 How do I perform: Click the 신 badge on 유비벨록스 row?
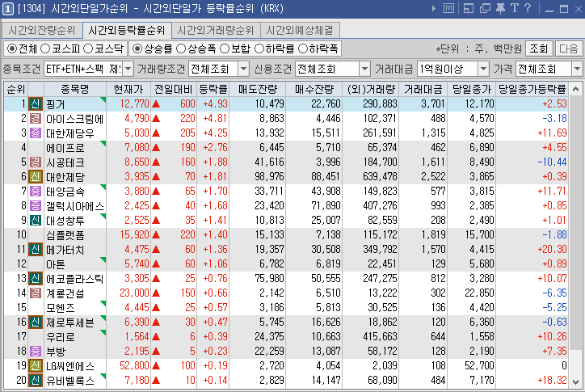pos(36,381)
